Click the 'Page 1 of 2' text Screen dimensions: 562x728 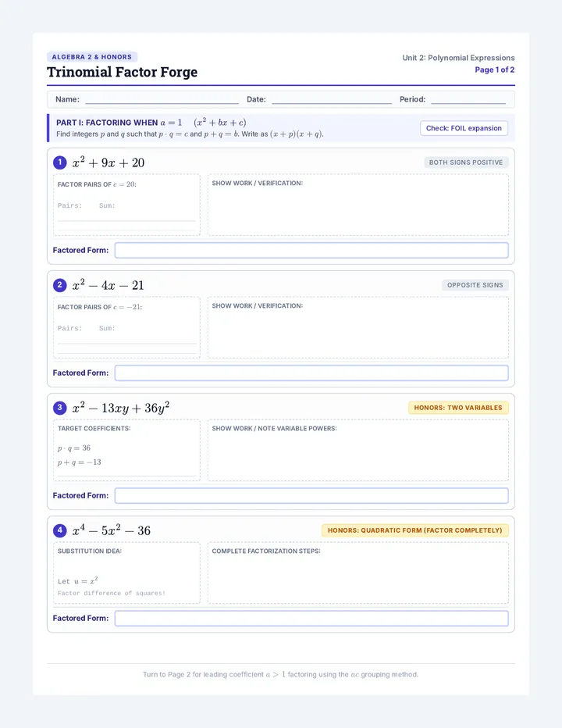(494, 70)
